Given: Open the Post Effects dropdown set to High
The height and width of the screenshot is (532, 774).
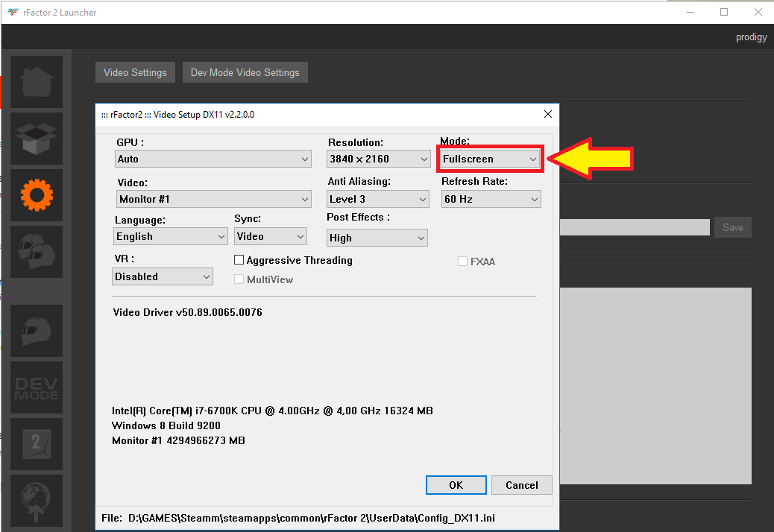Looking at the screenshot, I should (377, 238).
